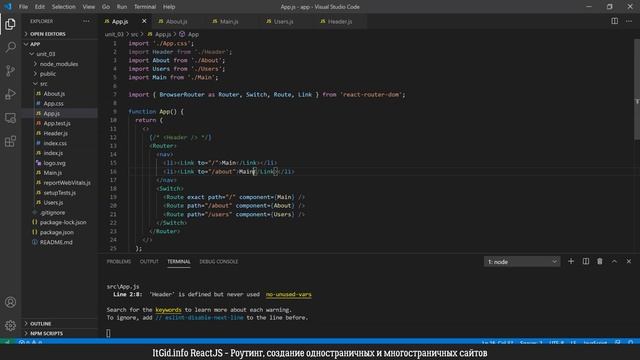Screen dimensions: 640x360
Task: Kill terminal with trash icon
Action: 600,261
